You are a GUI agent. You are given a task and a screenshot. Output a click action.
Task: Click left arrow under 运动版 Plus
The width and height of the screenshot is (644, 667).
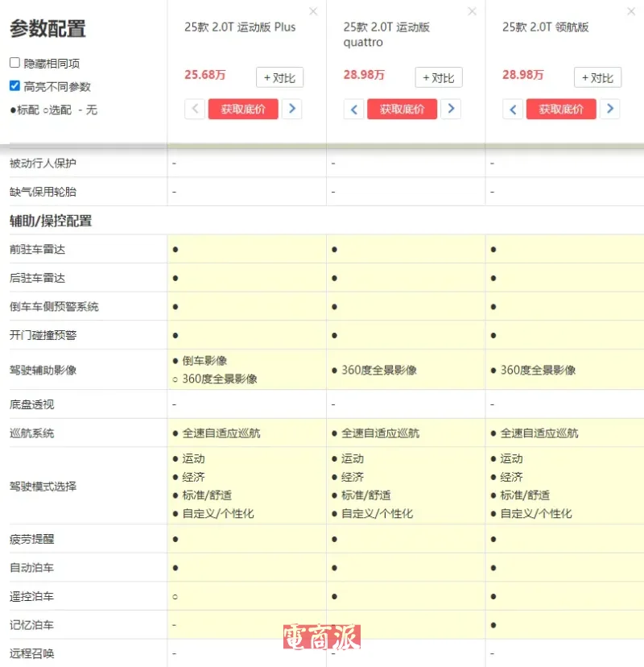(195, 109)
